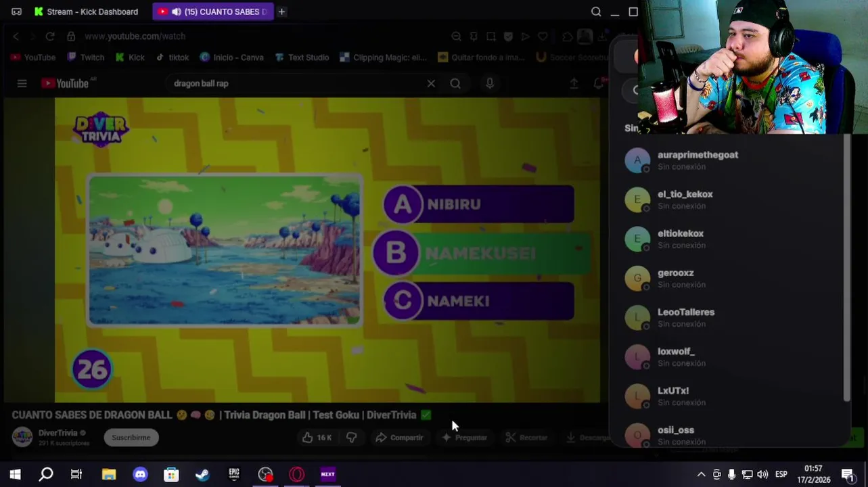
Task: Click the YouTube create upload icon
Action: [574, 83]
